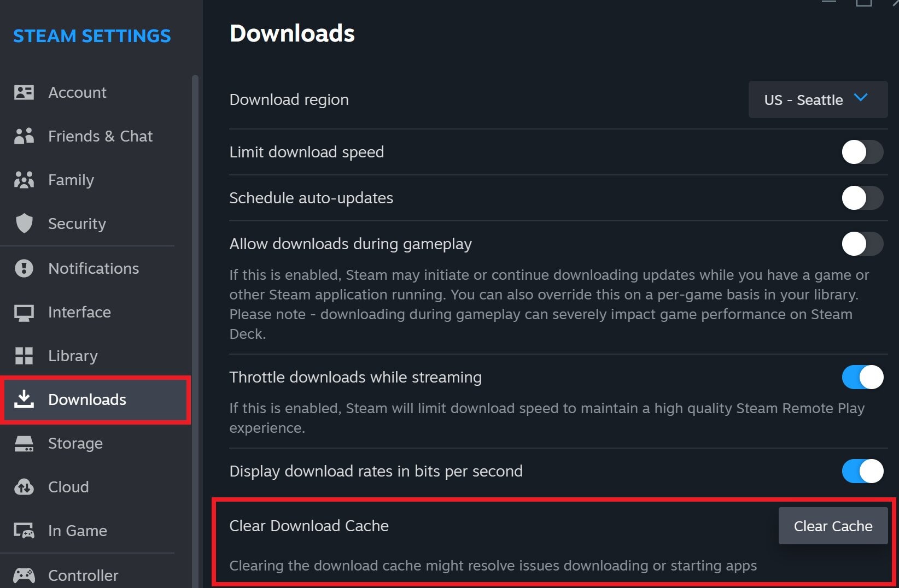Click the Storage drive icon
The width and height of the screenshot is (899, 588).
pyautogui.click(x=24, y=444)
